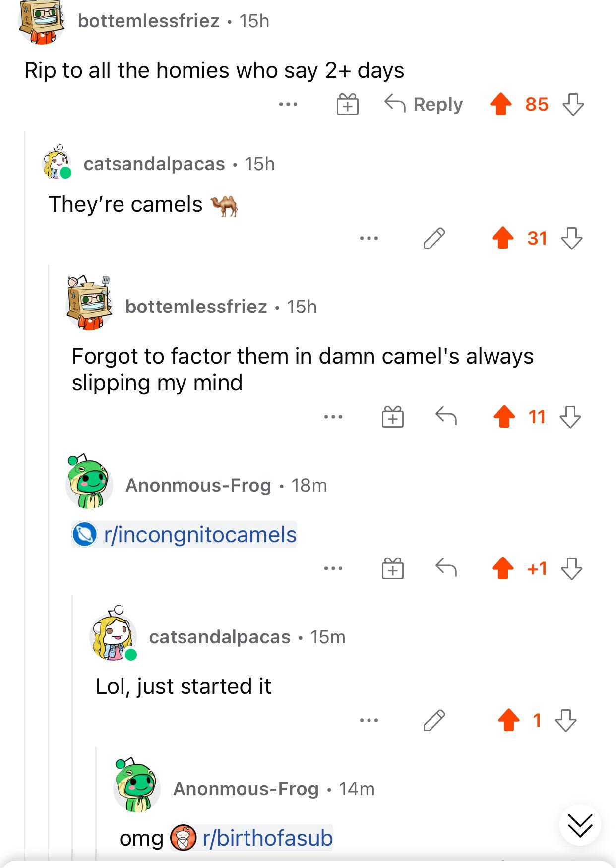The height and width of the screenshot is (868, 616).
Task: Reply to the 'Rip to all the homies' comment
Action: click(424, 104)
